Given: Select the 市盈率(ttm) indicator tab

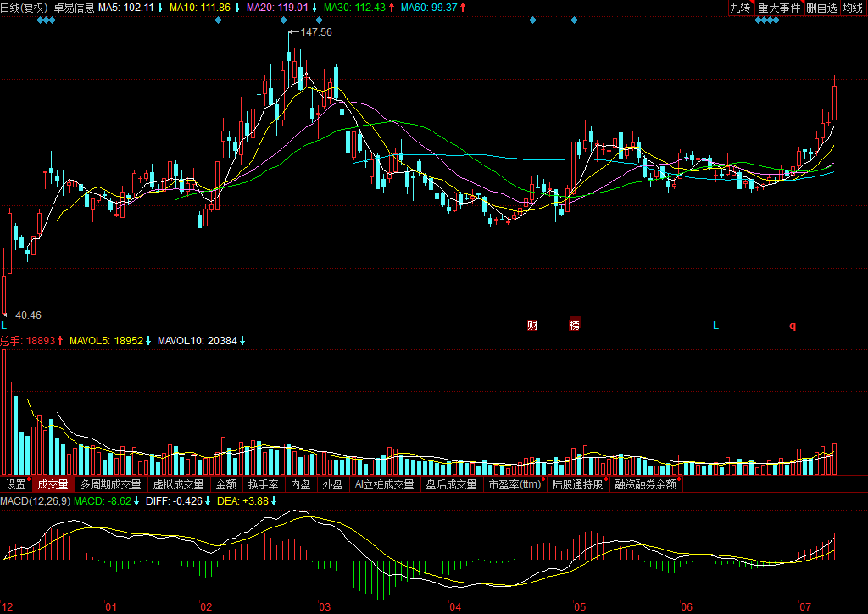Looking at the screenshot, I should (x=515, y=485).
